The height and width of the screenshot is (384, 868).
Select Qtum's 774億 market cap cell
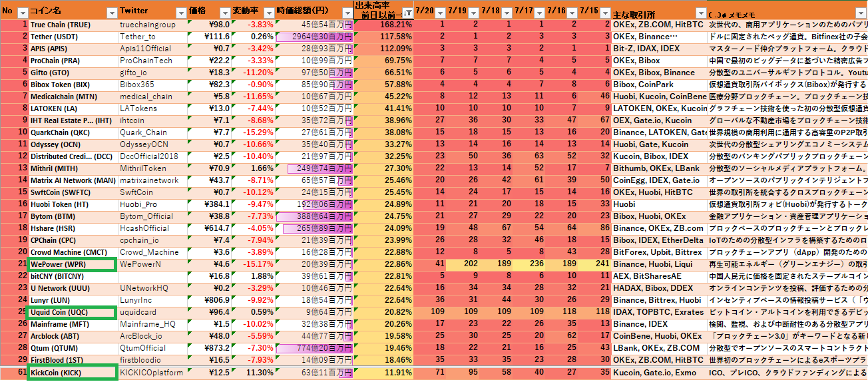point(314,348)
